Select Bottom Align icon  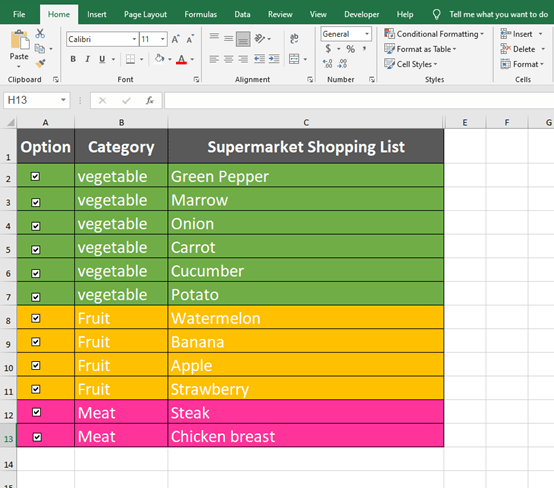point(243,39)
